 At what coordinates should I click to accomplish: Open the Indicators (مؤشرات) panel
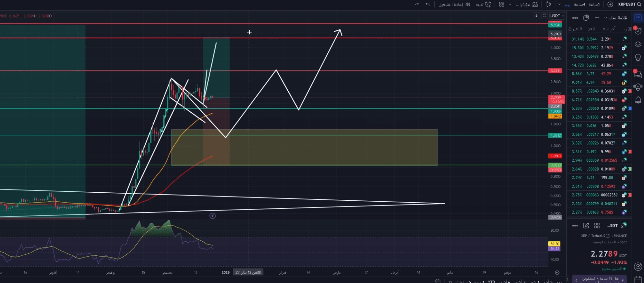point(526,4)
